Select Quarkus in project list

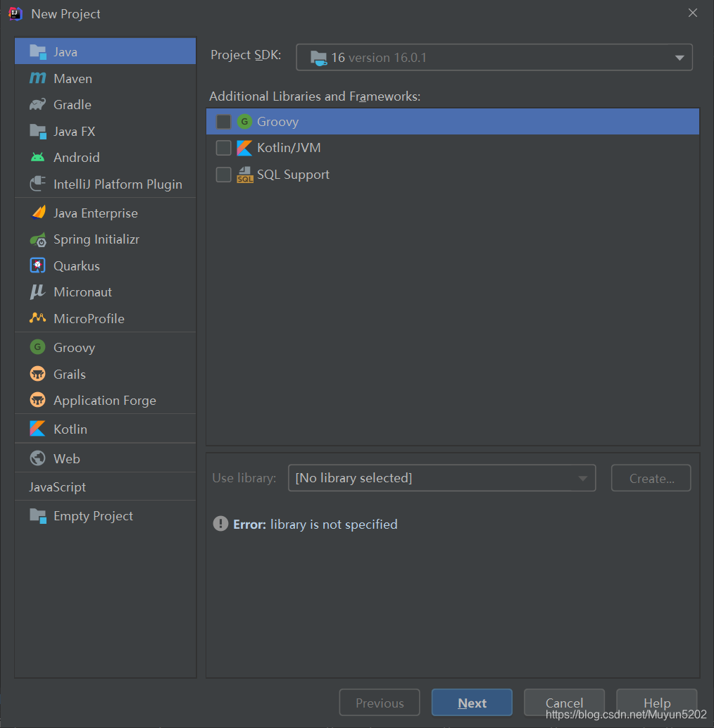point(106,265)
